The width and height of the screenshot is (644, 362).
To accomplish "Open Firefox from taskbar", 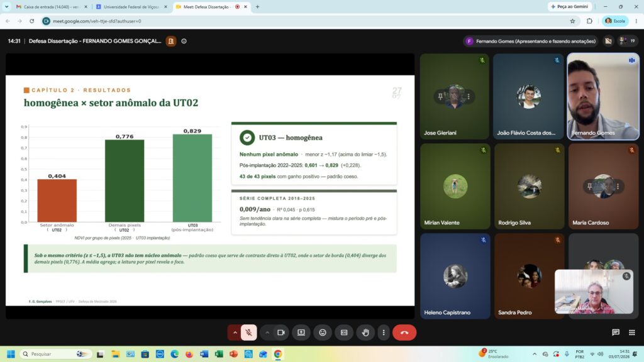I will 189,354.
